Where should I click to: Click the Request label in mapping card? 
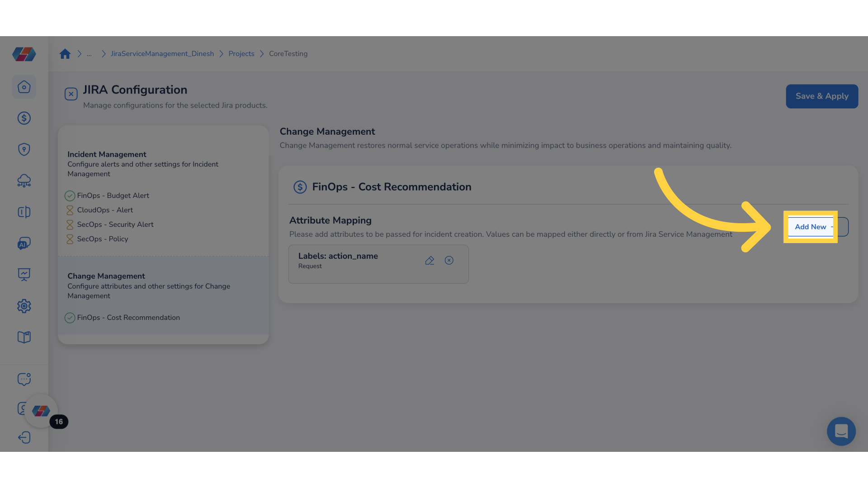pyautogui.click(x=310, y=266)
